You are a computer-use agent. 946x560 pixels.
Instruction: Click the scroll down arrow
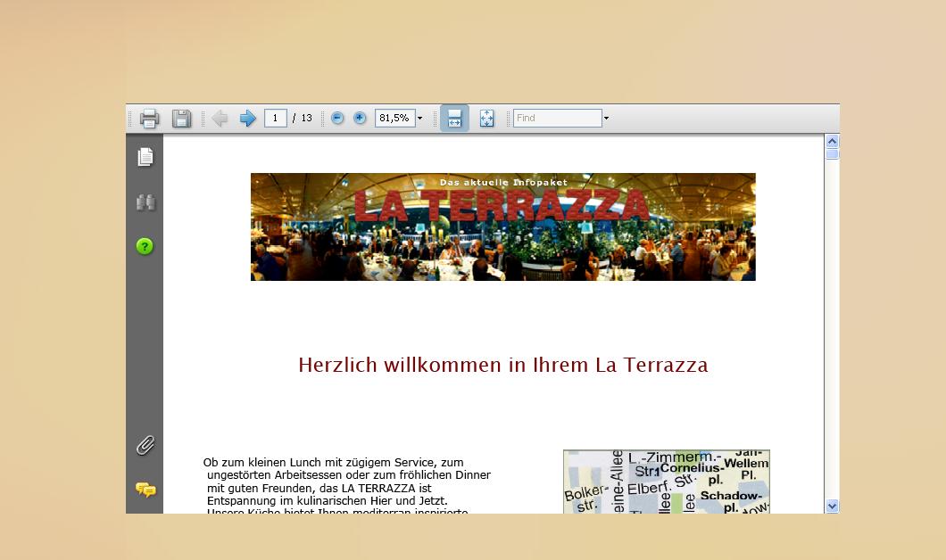click(832, 506)
